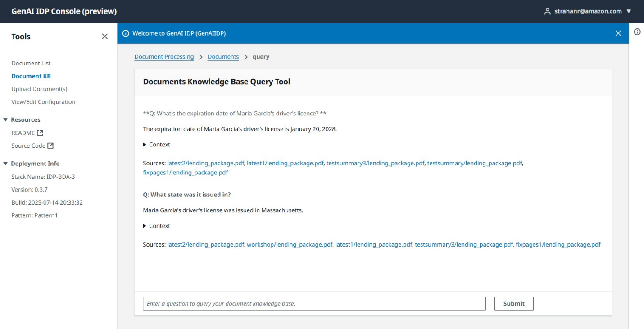Select Upload Document(s) in the sidebar
The height and width of the screenshot is (329, 644).
point(39,89)
